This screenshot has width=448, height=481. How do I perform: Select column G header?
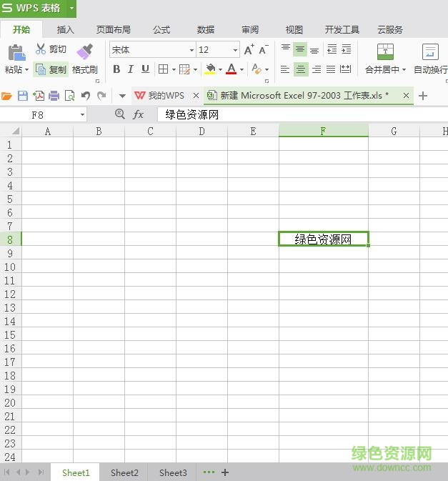coord(394,132)
